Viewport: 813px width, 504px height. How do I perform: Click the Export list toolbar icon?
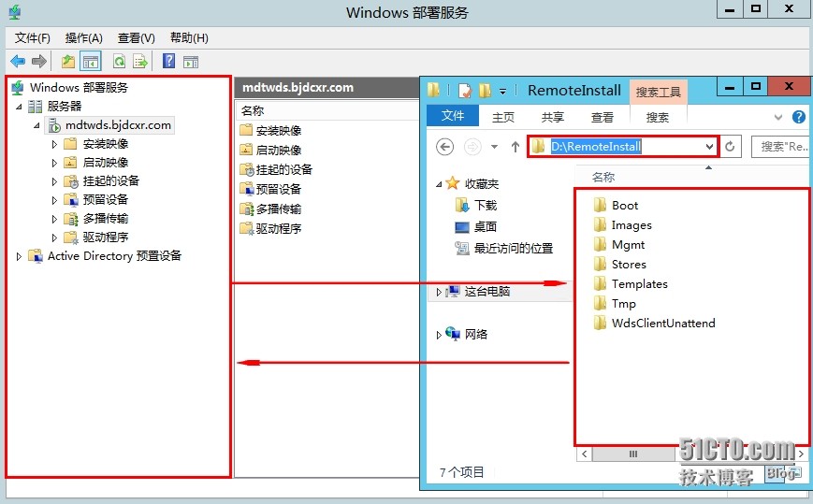140,62
